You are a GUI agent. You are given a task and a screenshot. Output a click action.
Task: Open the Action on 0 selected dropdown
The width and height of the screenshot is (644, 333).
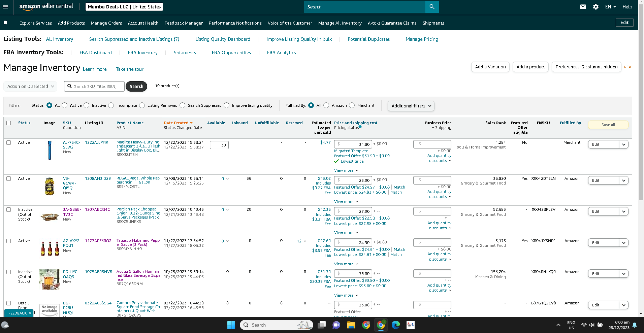coord(30,86)
